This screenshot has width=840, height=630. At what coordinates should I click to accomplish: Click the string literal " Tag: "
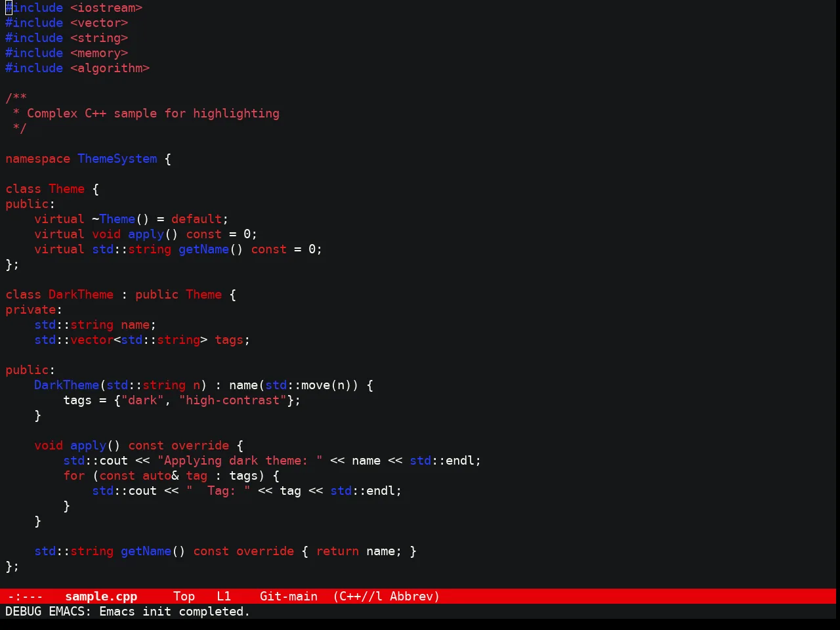218,491
